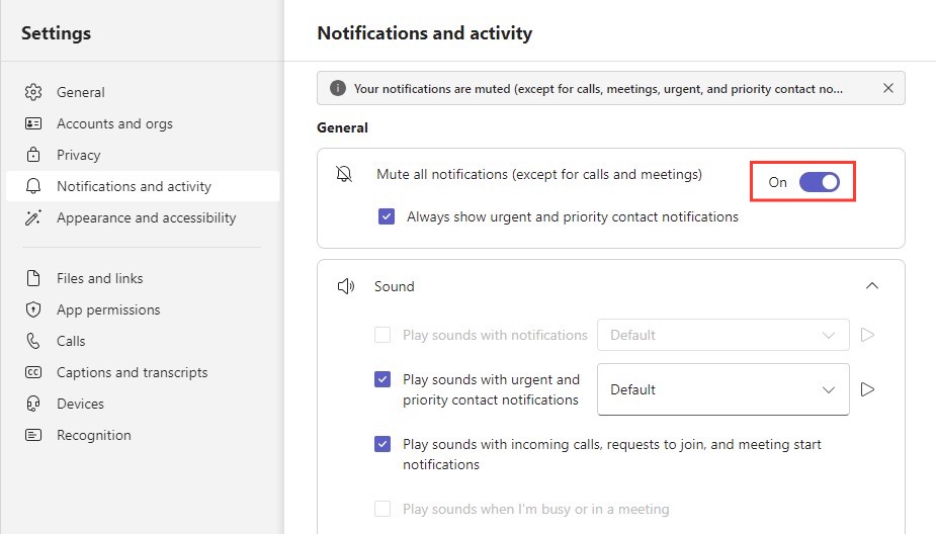Go to Files and links settings
Viewport: 936px width, 534px height.
(99, 278)
